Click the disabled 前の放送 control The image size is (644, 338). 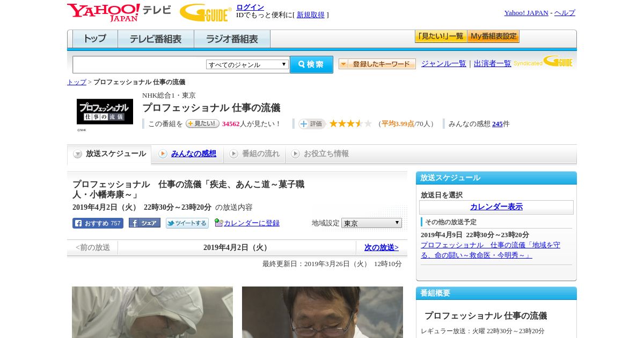click(x=93, y=247)
